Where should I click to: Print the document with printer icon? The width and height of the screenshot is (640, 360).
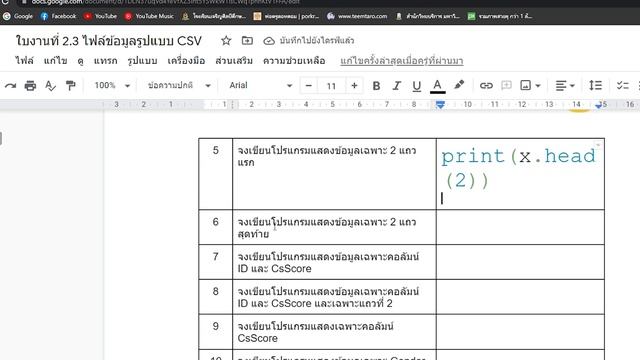(30, 86)
